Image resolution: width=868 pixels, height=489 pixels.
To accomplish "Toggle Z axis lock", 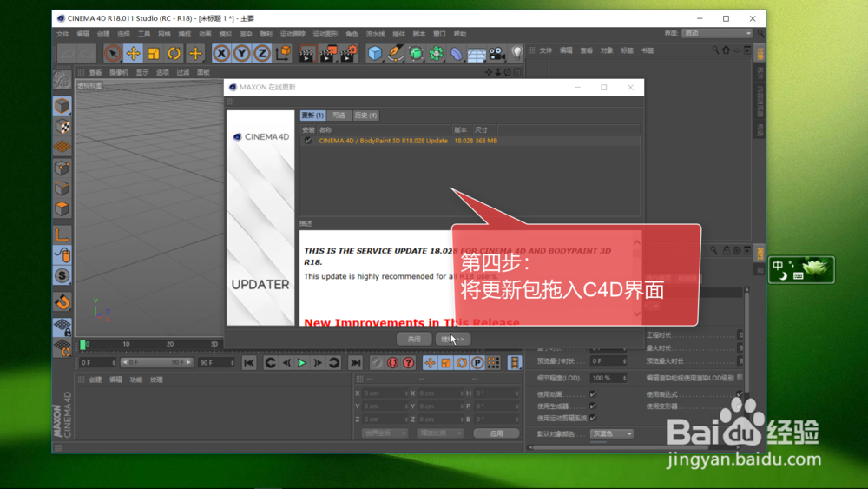I will tap(262, 54).
